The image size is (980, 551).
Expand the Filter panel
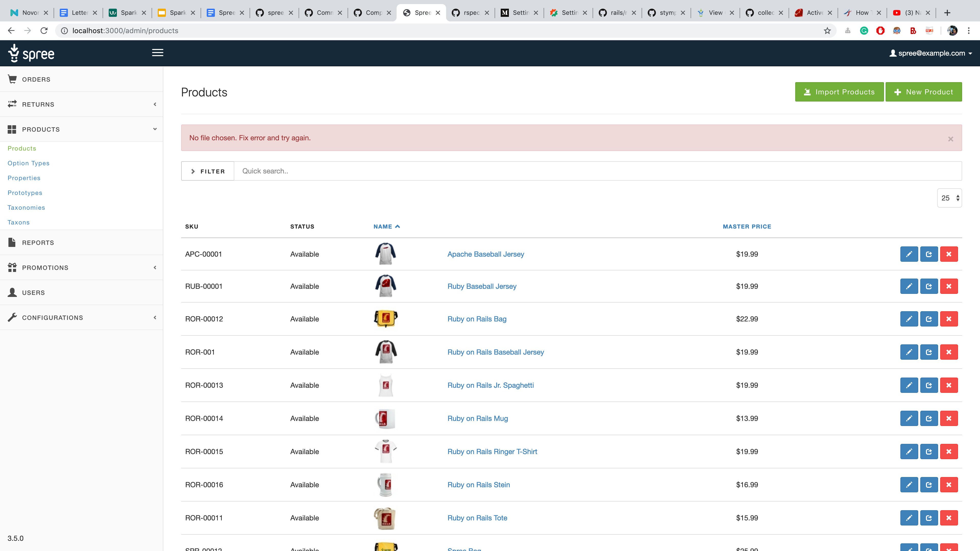click(x=208, y=171)
